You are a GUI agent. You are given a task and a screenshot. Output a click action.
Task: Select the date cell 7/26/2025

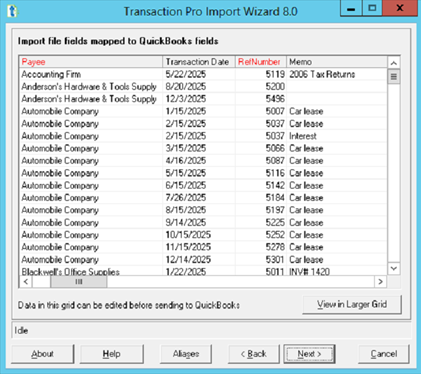tap(199, 198)
